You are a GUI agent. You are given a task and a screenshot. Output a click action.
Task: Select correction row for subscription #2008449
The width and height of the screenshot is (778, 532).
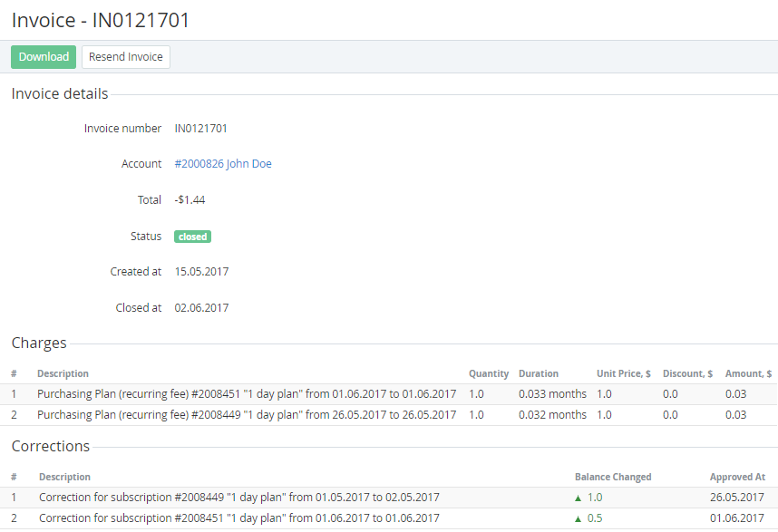[x=239, y=498]
